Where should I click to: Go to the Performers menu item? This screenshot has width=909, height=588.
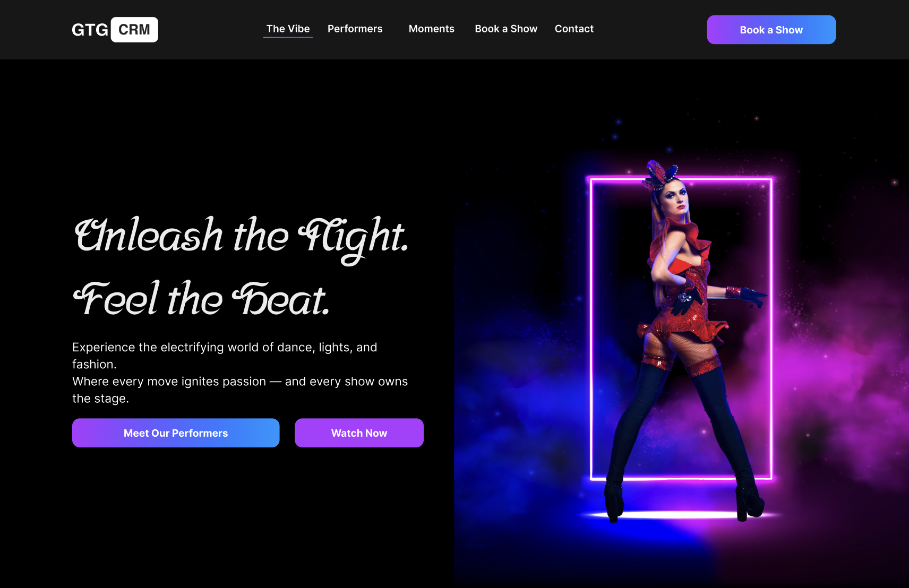[x=355, y=29]
